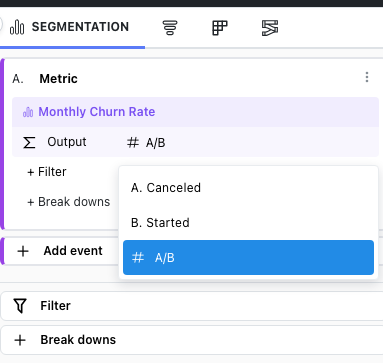Switch to the Flows icon tab
383x363 pixels.
click(x=270, y=28)
